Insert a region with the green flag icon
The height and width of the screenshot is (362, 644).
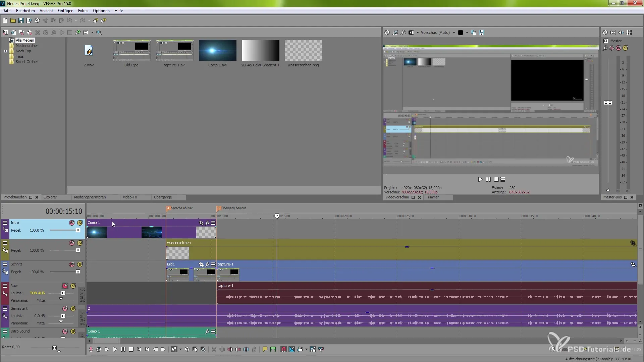[273, 349]
